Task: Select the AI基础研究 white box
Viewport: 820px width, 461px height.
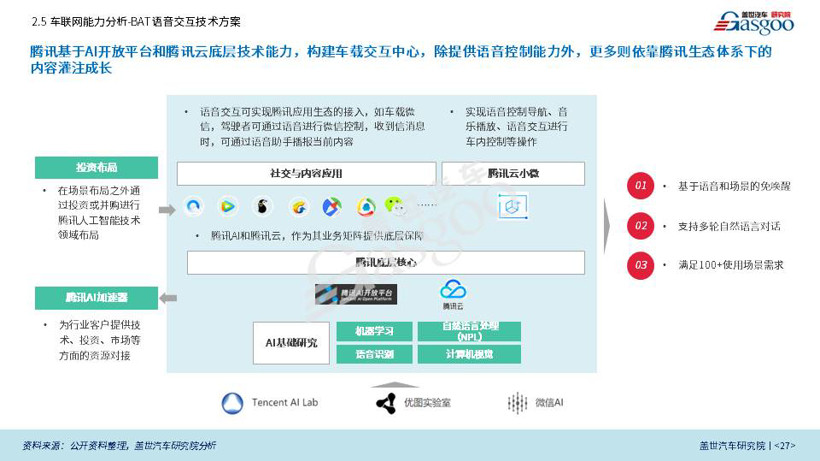Action: coord(291,343)
